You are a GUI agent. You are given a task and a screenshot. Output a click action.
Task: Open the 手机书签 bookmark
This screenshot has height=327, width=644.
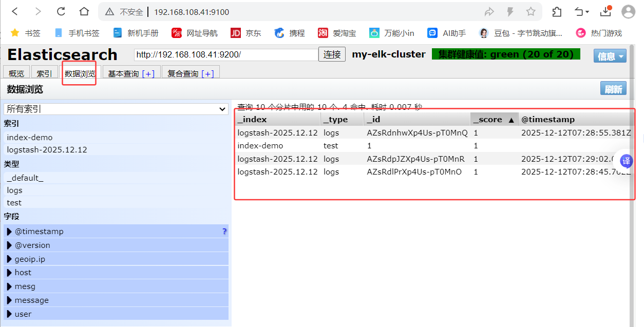(77, 33)
